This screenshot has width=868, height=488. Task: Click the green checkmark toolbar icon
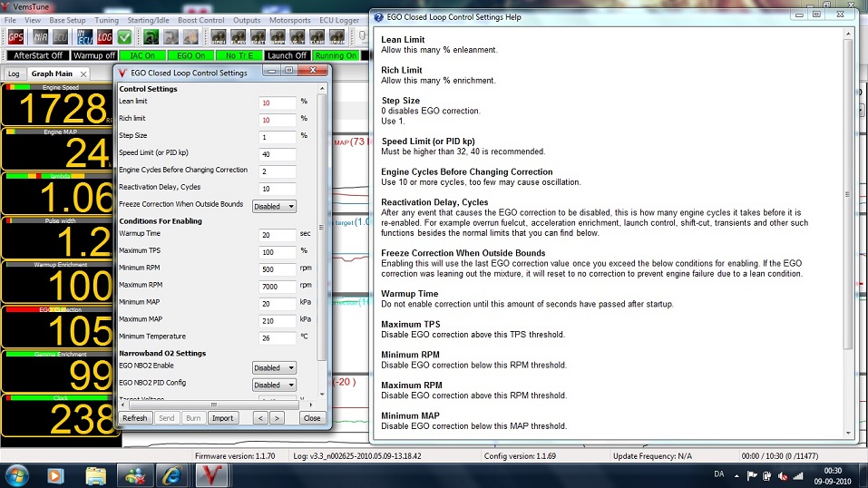click(124, 37)
